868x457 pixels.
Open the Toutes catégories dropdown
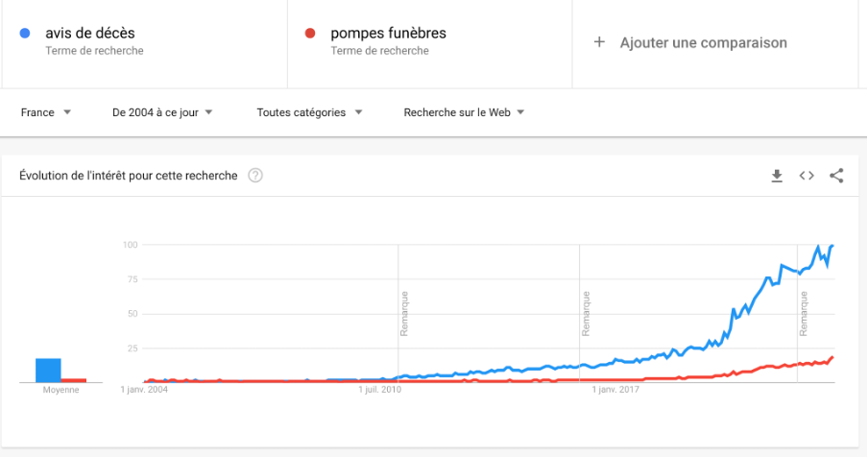click(309, 112)
